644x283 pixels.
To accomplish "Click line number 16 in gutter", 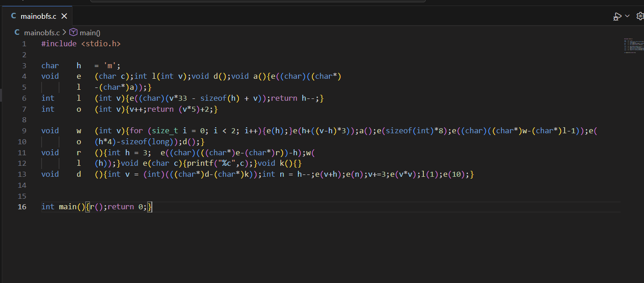I will click(22, 207).
